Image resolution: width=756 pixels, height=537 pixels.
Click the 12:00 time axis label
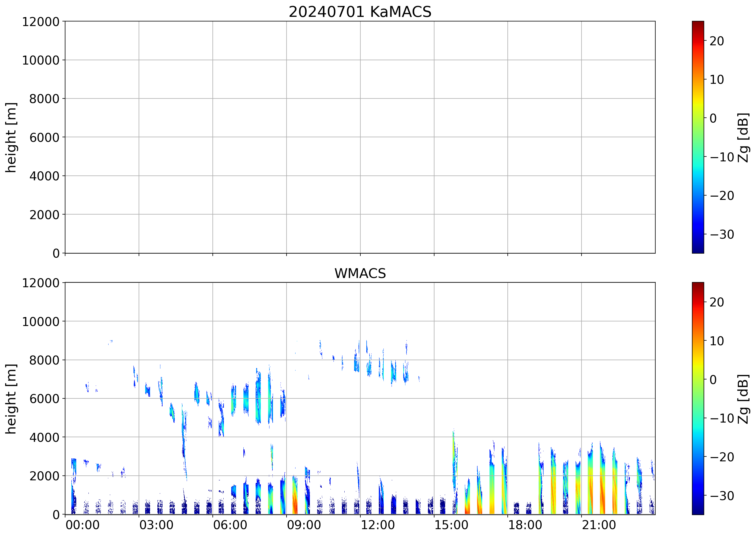[377, 525]
